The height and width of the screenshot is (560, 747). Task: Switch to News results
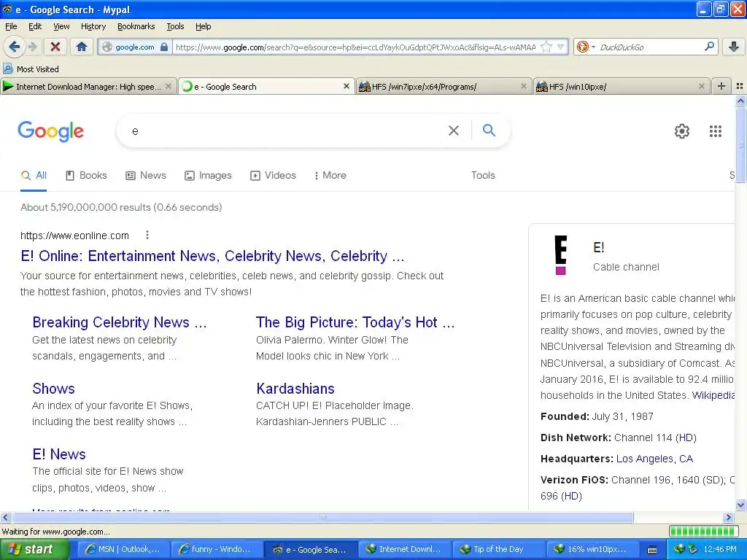[x=146, y=175]
